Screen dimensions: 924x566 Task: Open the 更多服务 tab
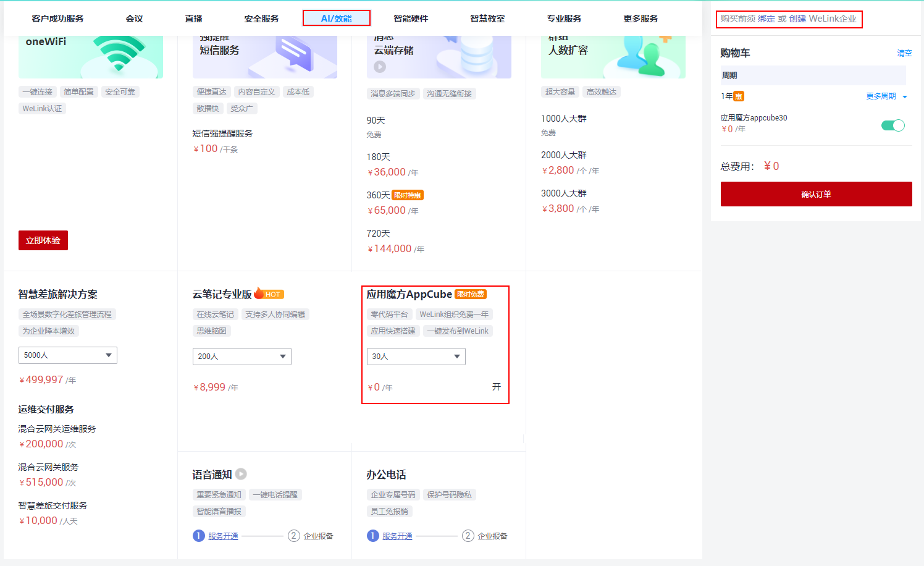[x=640, y=19]
